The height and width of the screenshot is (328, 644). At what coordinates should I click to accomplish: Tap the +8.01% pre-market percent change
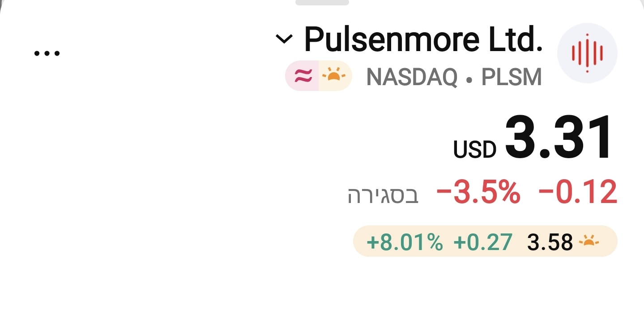[405, 242]
